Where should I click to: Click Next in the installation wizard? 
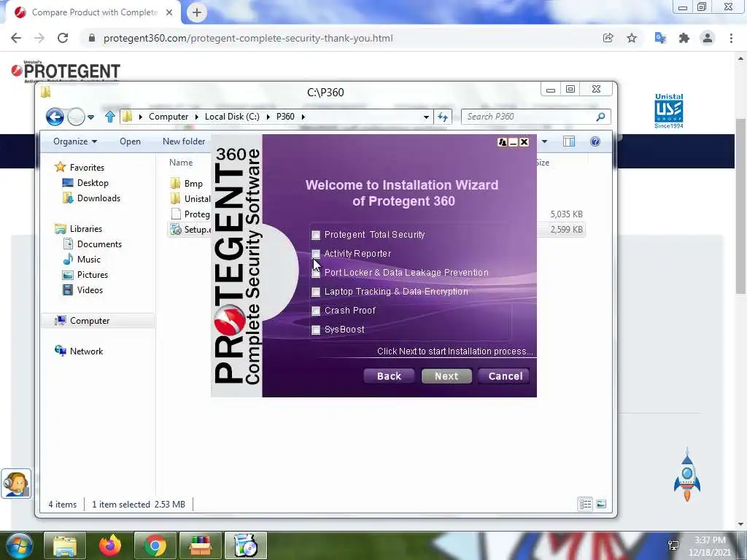tap(446, 376)
